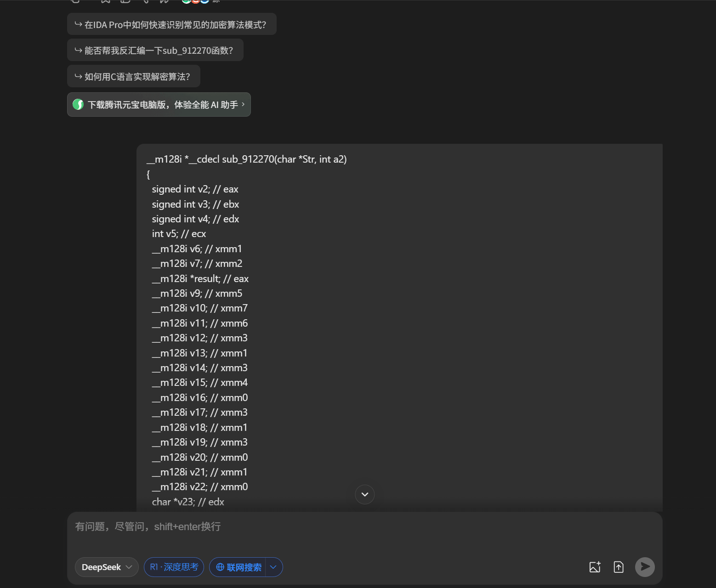Click the scroll-to-bottom circular arrow button
This screenshot has height=588, width=716.
pyautogui.click(x=365, y=494)
